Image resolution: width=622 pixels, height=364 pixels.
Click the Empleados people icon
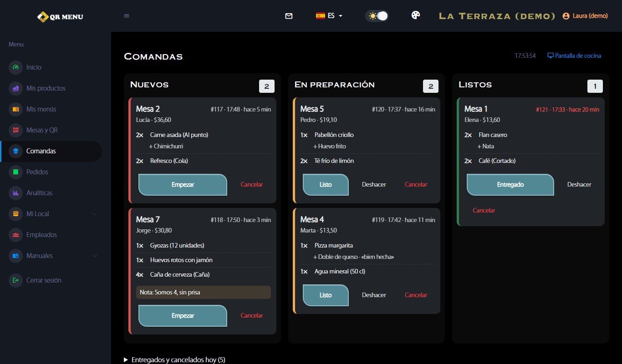click(16, 235)
